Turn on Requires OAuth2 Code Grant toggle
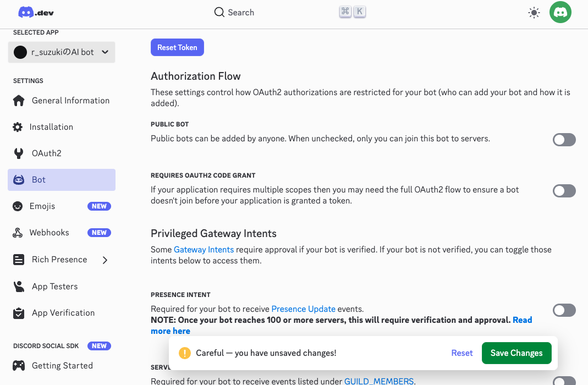This screenshot has height=385, width=588. pyautogui.click(x=564, y=191)
